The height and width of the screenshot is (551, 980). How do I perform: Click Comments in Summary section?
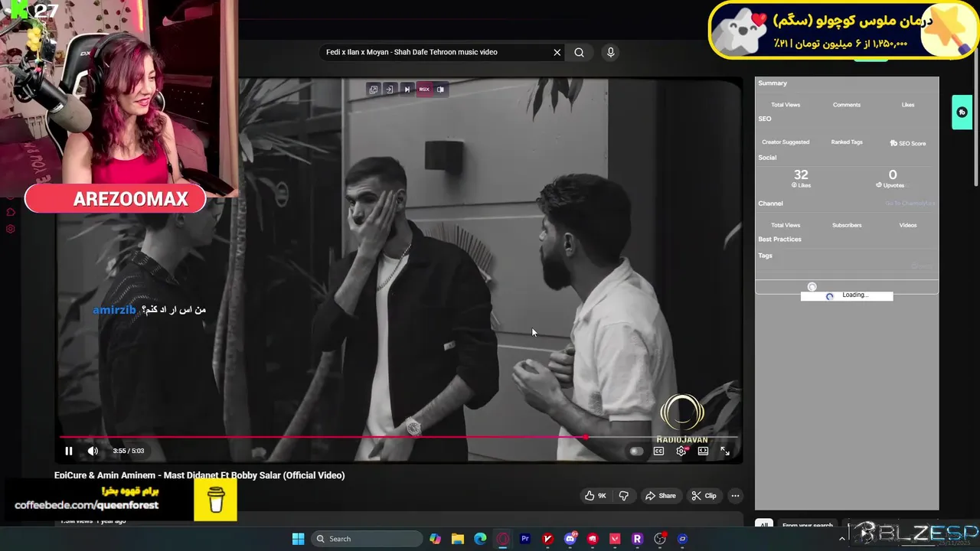[847, 105]
